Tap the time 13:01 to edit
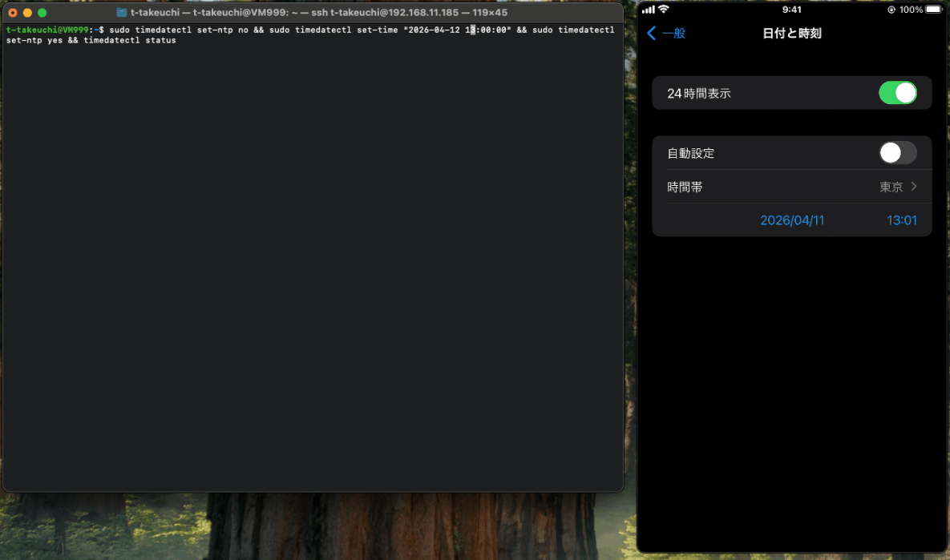Image resolution: width=950 pixels, height=560 pixels. coord(901,220)
